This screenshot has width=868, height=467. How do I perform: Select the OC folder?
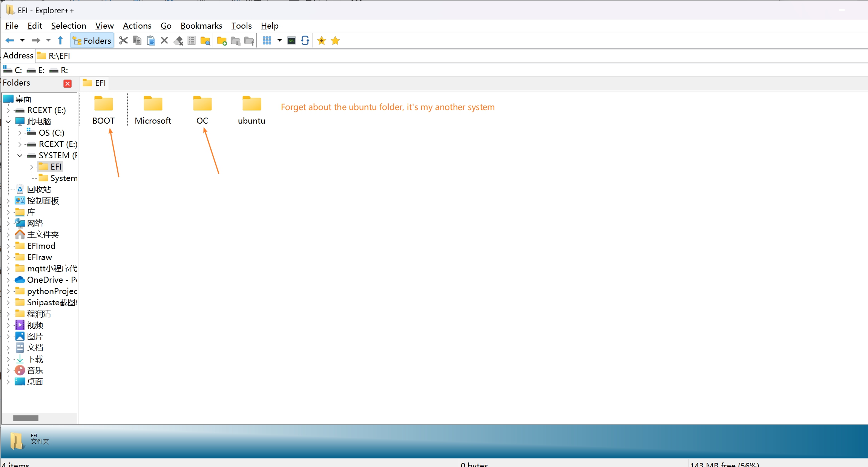(202, 109)
